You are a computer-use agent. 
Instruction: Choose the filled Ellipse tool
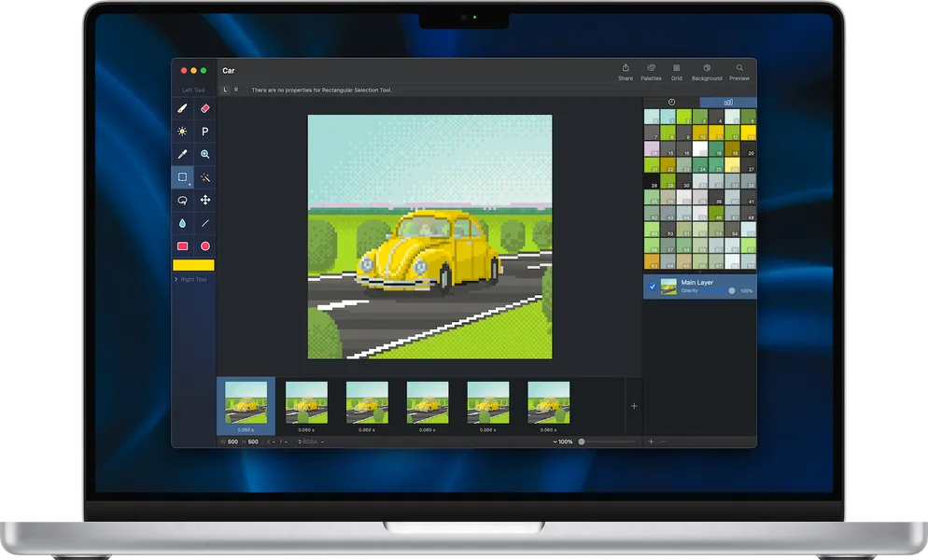(x=205, y=246)
